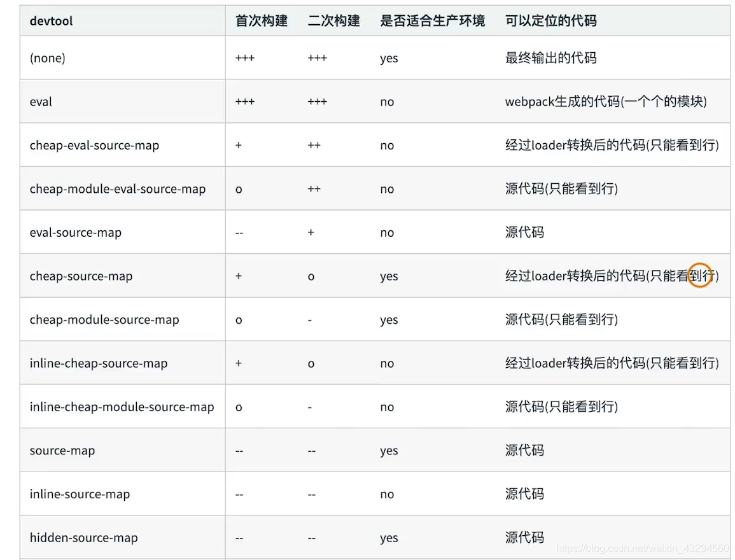
Task: Click "源代码" in the hidden-source-map row
Action: 524,538
